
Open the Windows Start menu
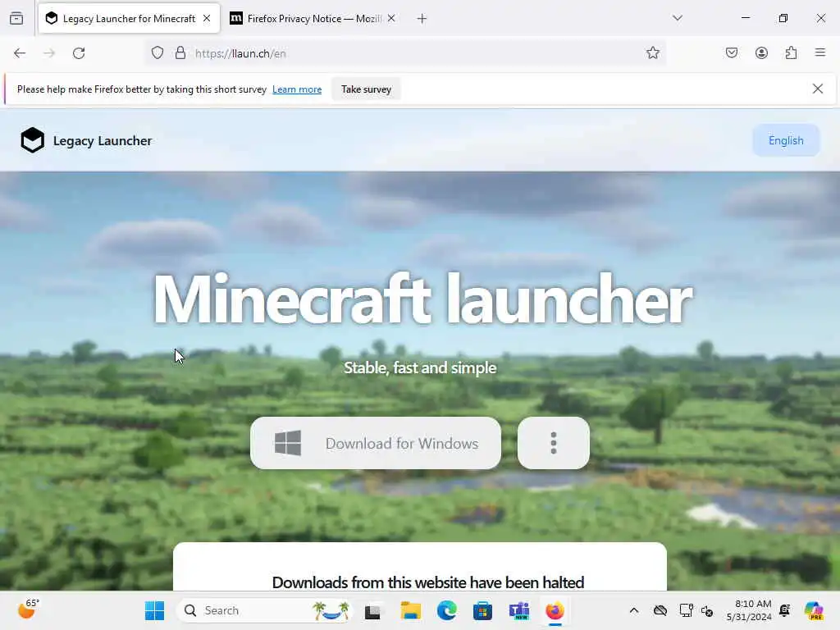point(155,610)
